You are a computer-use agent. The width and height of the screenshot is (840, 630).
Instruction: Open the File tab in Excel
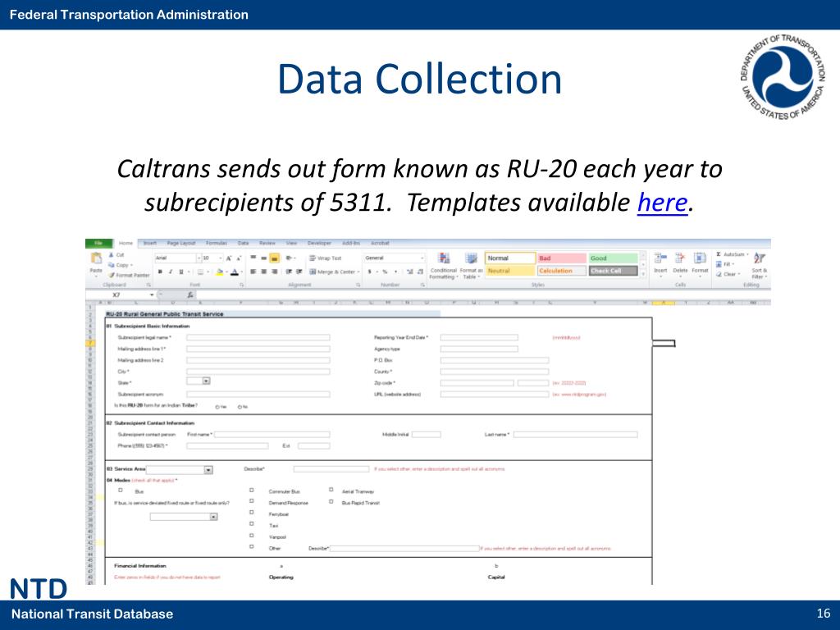coord(98,243)
